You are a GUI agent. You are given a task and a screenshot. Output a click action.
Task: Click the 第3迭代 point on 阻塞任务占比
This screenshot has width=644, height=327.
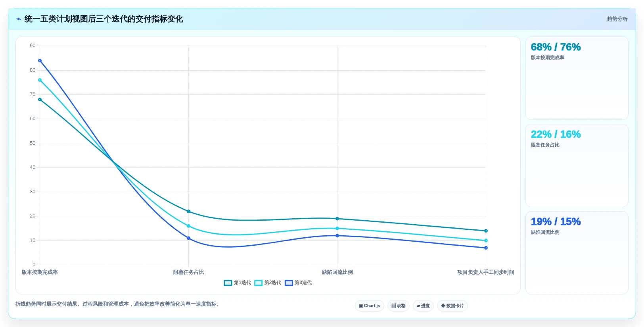[188, 238]
